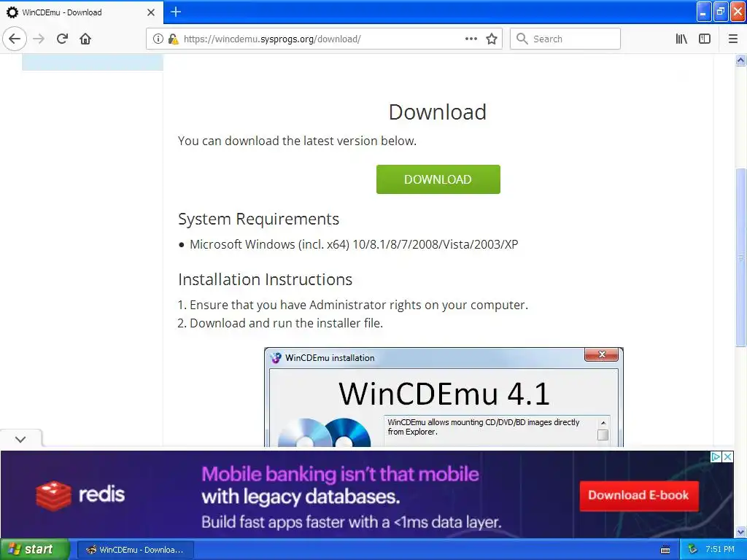747x560 pixels.
Task: Click the Download page heading
Action: click(x=438, y=112)
